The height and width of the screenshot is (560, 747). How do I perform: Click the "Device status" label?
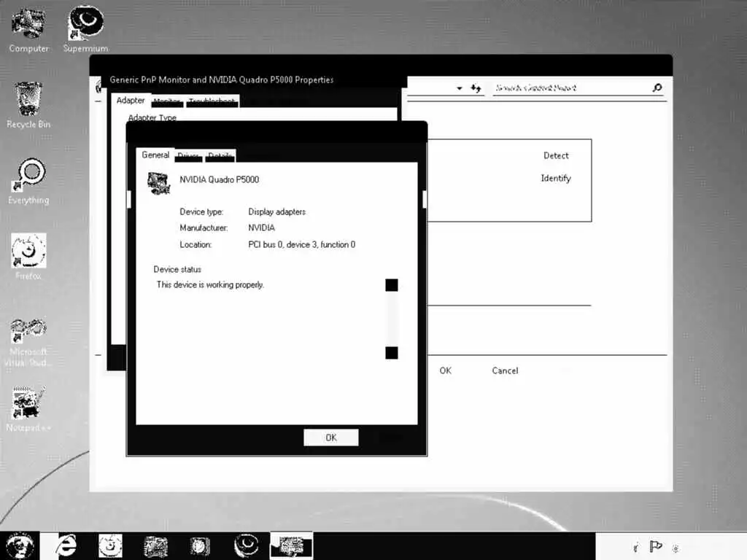click(177, 270)
